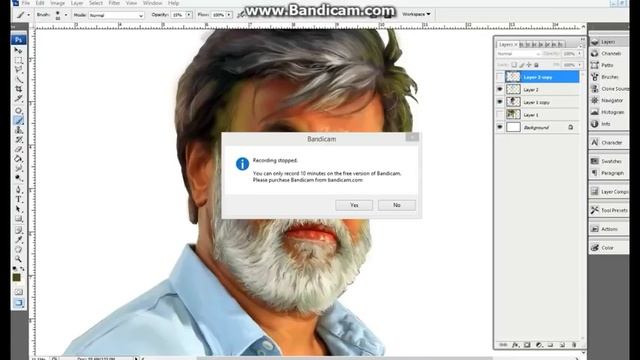Select the Eyedropper tool

[x=18, y=240]
